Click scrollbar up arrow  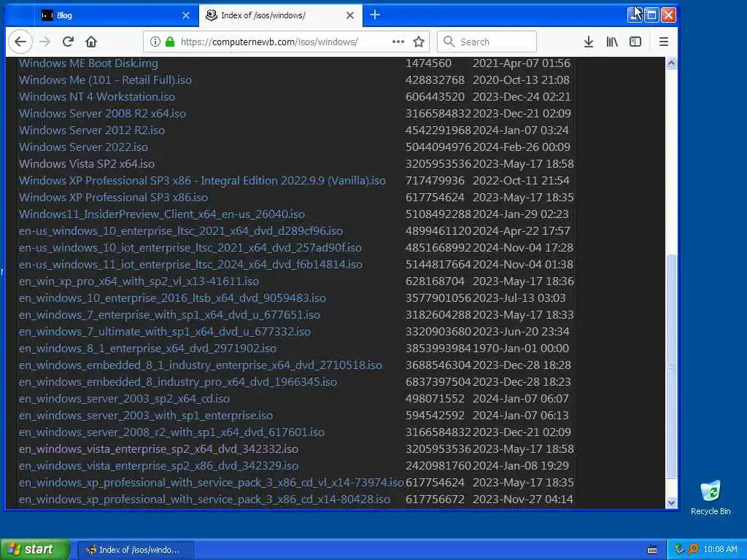point(671,63)
